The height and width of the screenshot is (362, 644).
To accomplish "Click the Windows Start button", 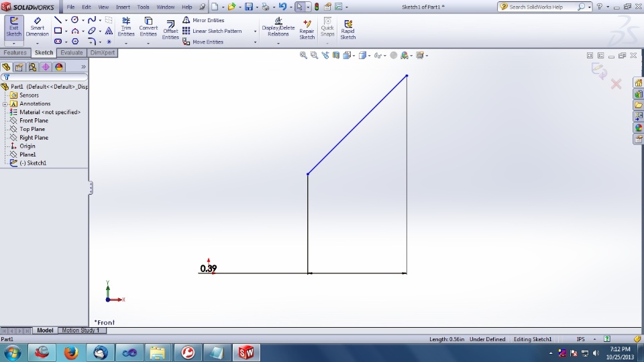I will point(12,353).
